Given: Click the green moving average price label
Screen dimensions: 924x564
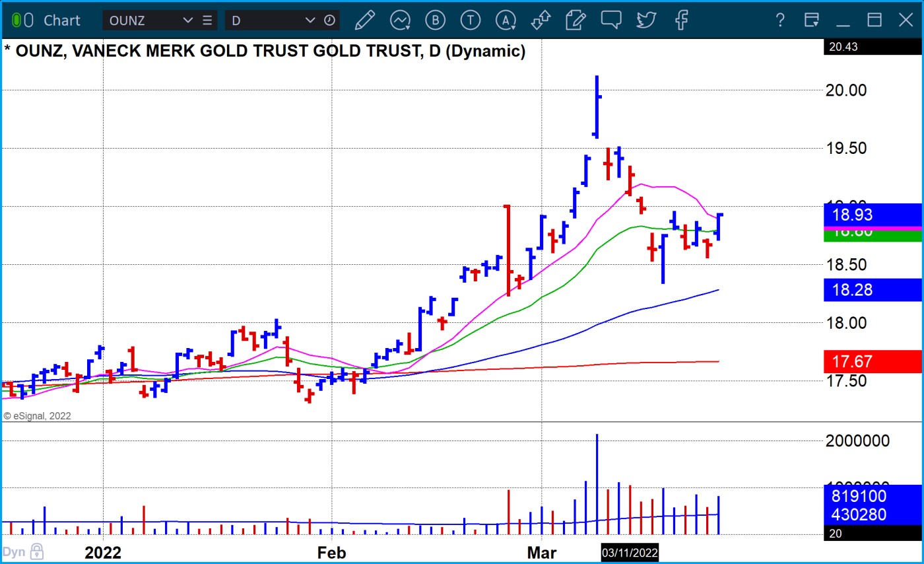Looking at the screenshot, I should coord(873,236).
